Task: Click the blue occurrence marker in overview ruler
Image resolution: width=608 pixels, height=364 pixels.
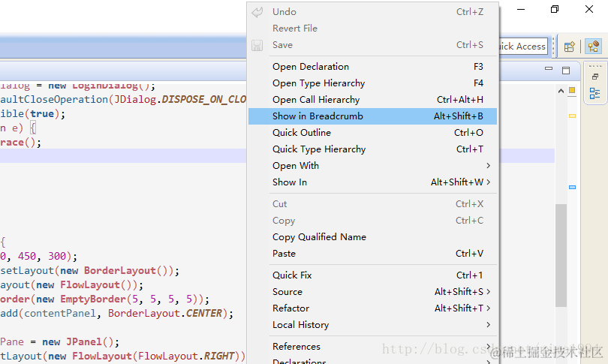Action: coord(572,187)
